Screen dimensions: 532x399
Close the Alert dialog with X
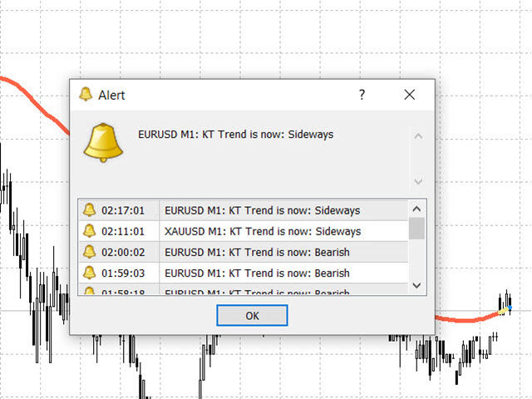(x=410, y=95)
